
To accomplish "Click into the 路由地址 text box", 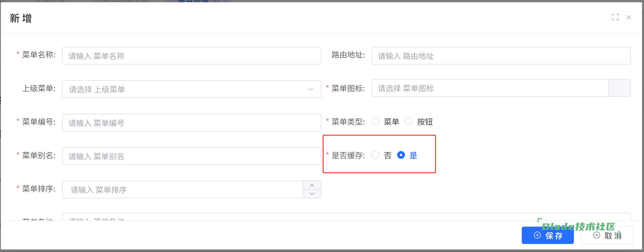I will (x=501, y=56).
